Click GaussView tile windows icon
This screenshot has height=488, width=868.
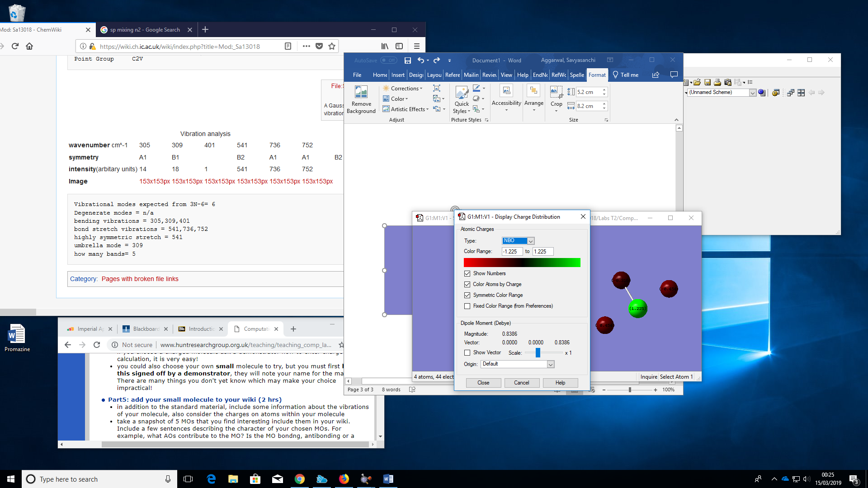[x=801, y=93]
